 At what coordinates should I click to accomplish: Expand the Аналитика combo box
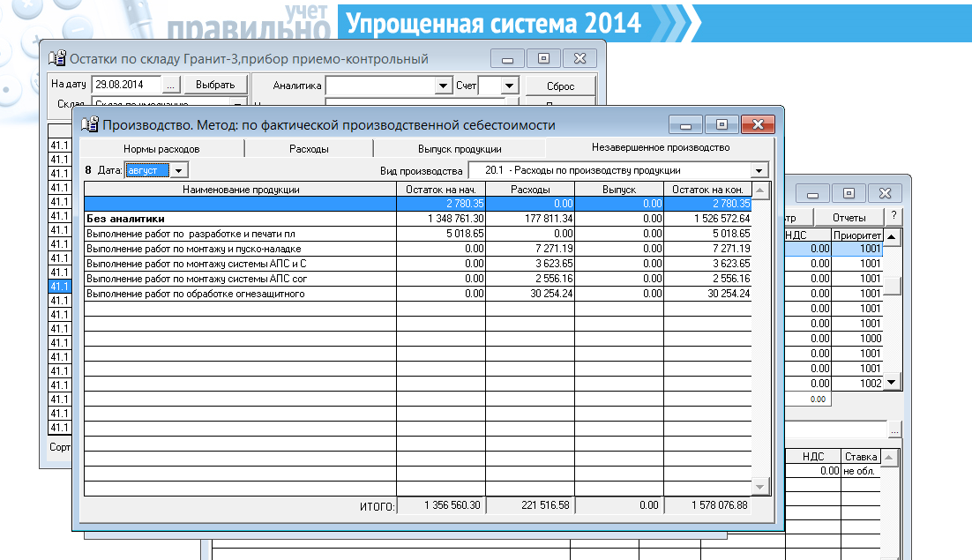(443, 86)
